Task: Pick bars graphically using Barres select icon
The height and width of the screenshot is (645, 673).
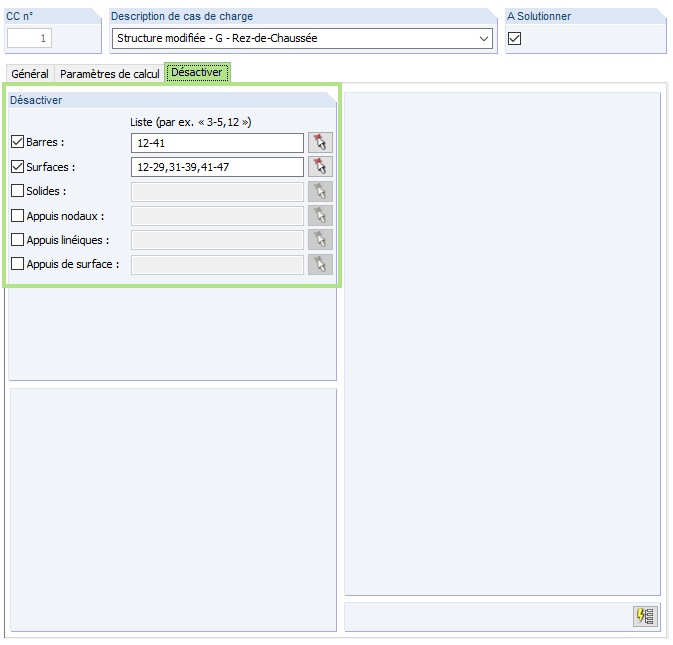Action: [x=320, y=142]
